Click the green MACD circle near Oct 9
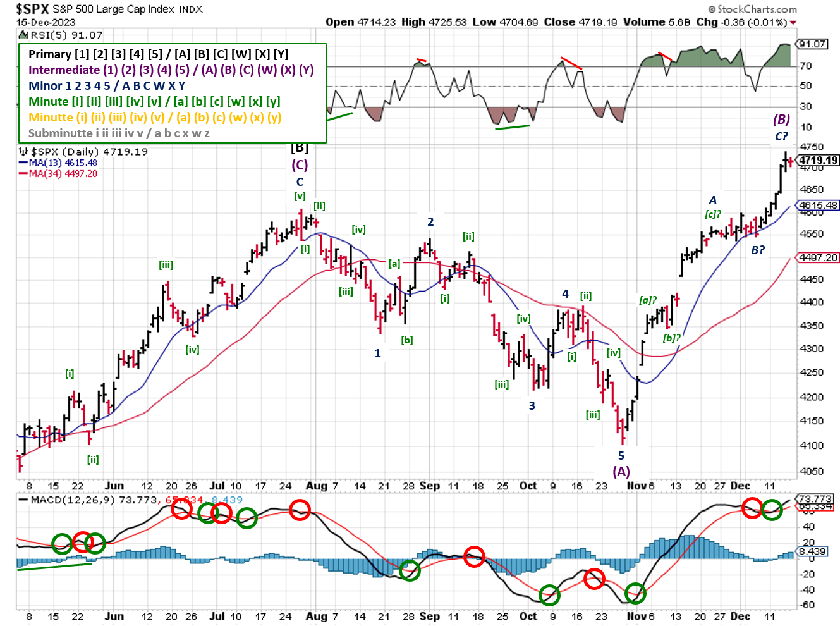Screen dimensions: 840x626 click(x=549, y=594)
